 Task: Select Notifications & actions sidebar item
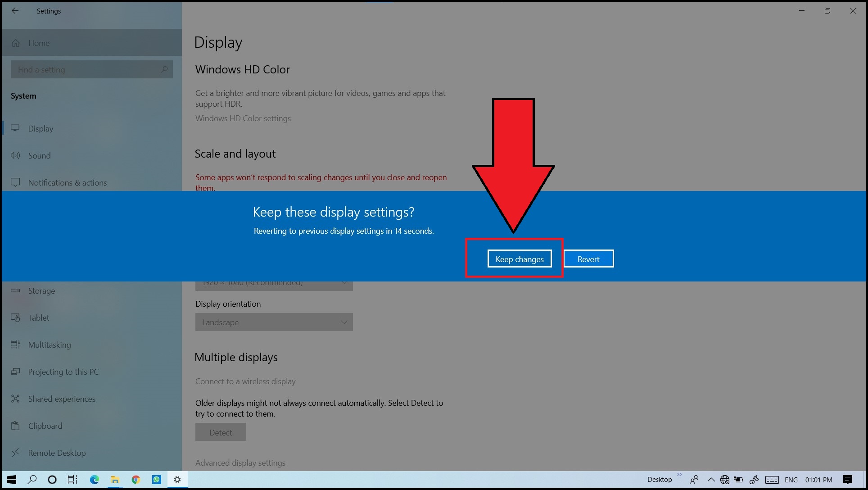click(67, 183)
